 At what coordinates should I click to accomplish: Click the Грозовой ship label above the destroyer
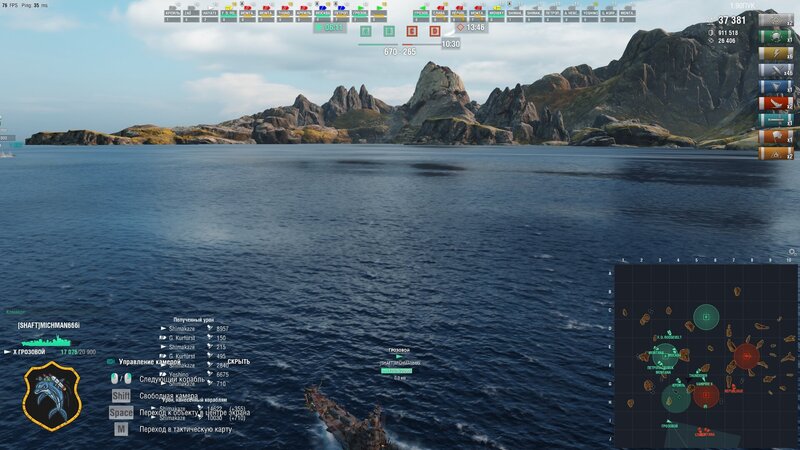(x=399, y=351)
